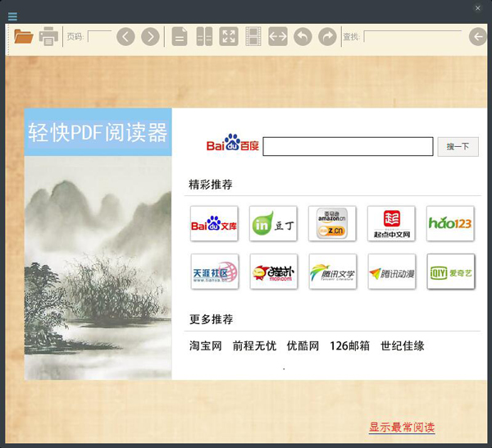Click the 126邮箱 link

349,346
